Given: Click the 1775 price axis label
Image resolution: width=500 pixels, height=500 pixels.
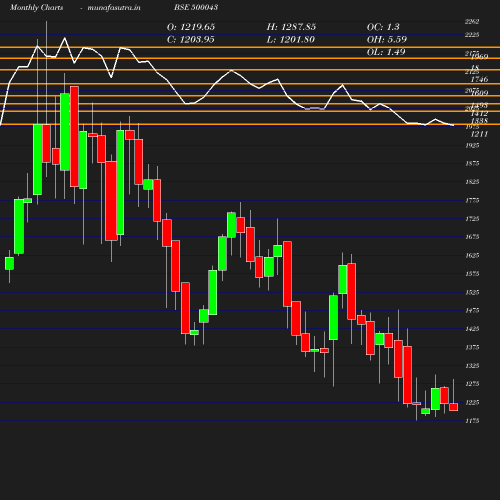Looking at the screenshot, I should 472,200.
